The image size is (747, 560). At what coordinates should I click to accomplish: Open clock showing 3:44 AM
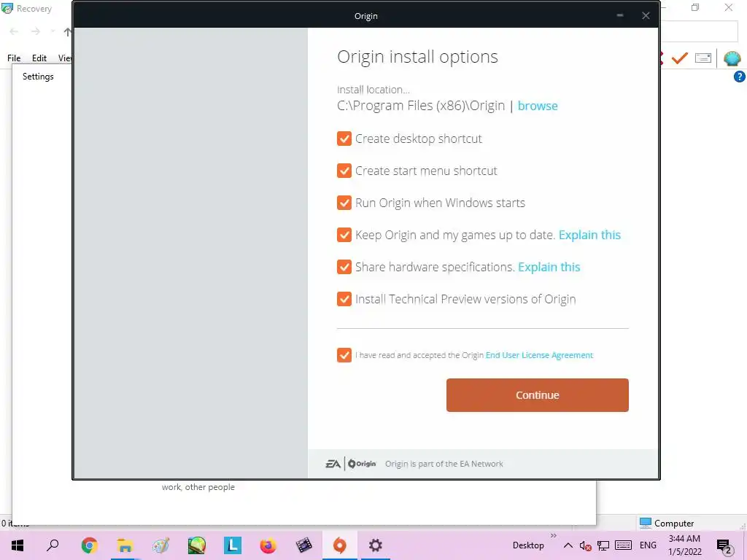(x=684, y=545)
